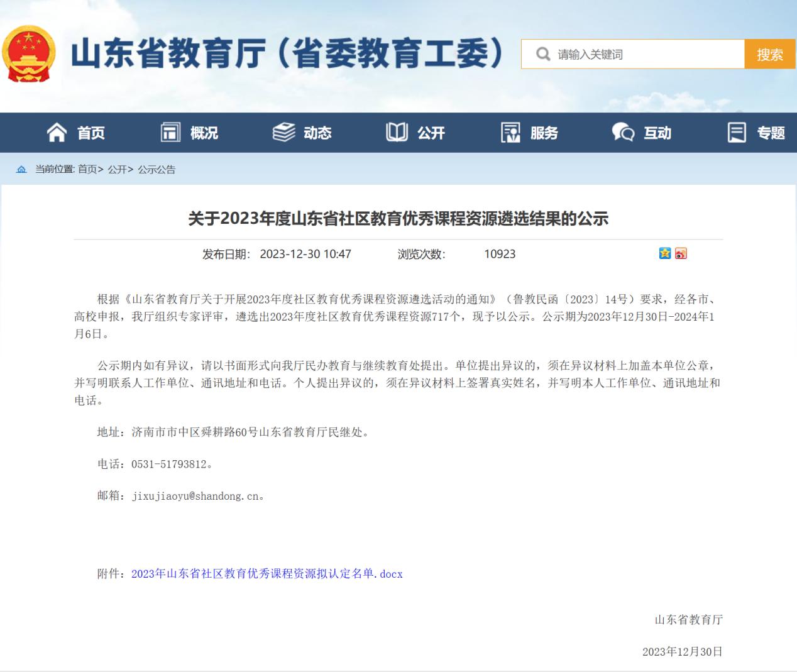Viewport: 797px width, 672px height.
Task: Click the 公开 open book icon
Action: pyautogui.click(x=397, y=132)
